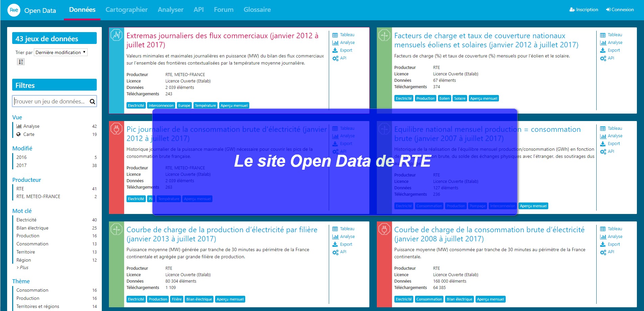
Task: Click the Equilibre national dataset Export icon
Action: point(603,144)
